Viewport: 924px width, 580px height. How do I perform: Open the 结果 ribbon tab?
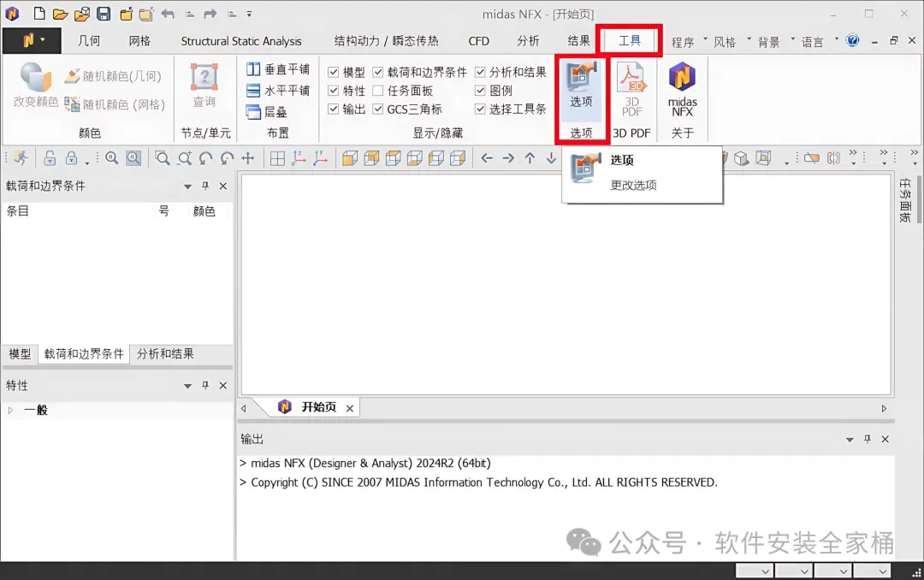point(578,41)
